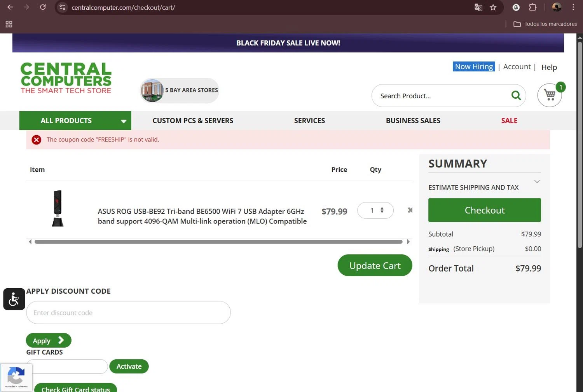Open the apps grid in bookmarks bar
Viewport: 583px width, 392px height.
point(9,24)
